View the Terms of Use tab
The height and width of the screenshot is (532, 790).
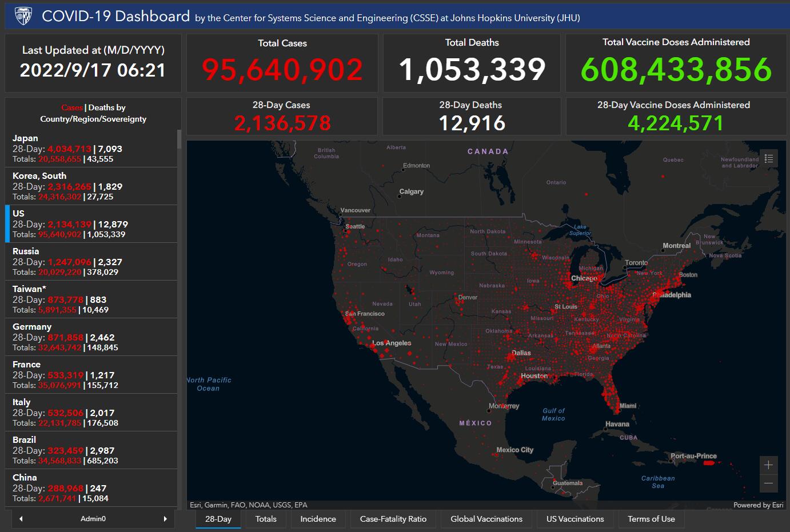click(651, 519)
